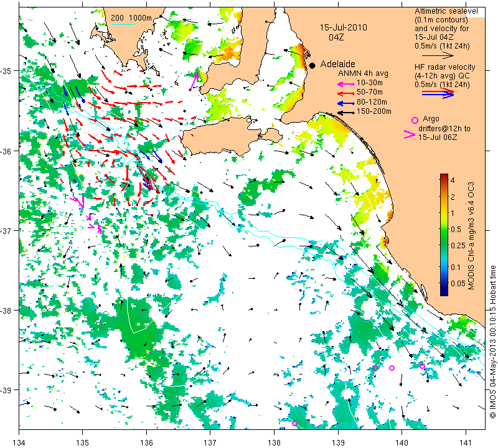
Task: Click the longitude axis label 137
Action: pos(210,442)
